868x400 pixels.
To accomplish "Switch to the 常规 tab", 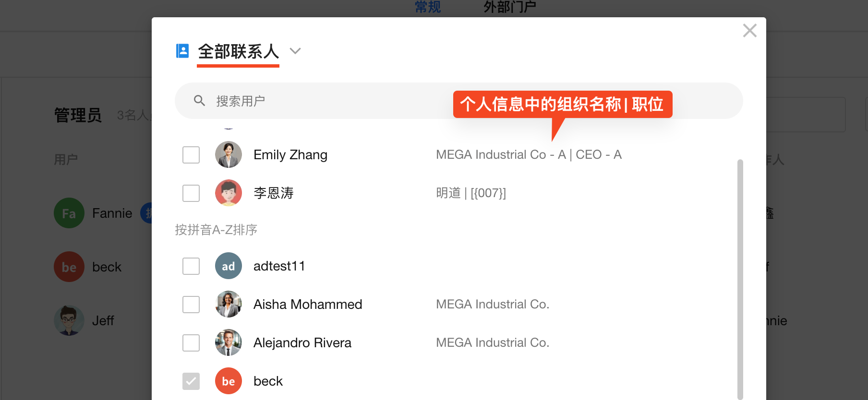I will (427, 7).
